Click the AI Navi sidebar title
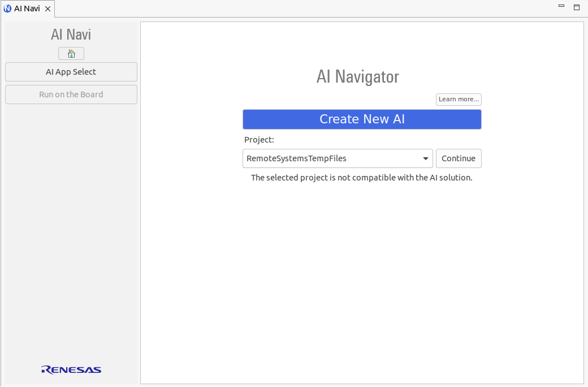The width and height of the screenshot is (588, 387). point(71,35)
